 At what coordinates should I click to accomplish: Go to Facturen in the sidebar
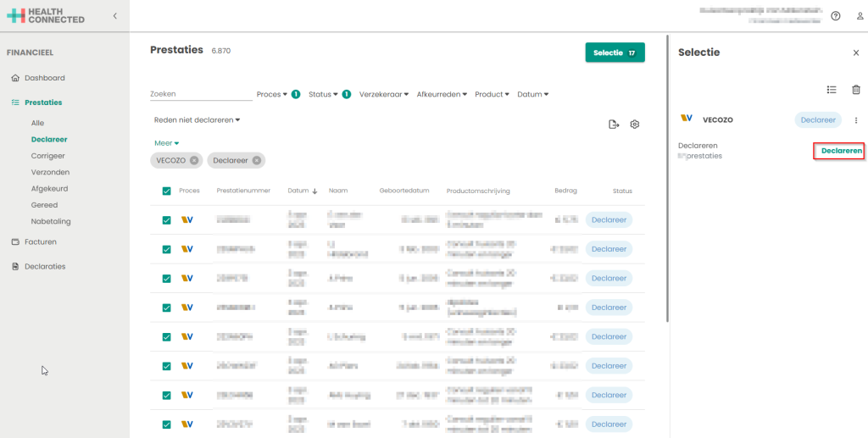[x=40, y=241]
